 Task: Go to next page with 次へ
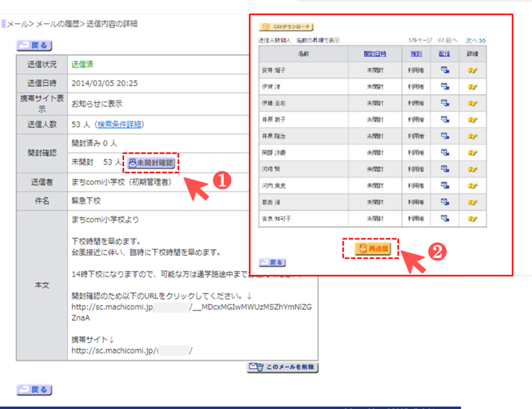(x=475, y=40)
